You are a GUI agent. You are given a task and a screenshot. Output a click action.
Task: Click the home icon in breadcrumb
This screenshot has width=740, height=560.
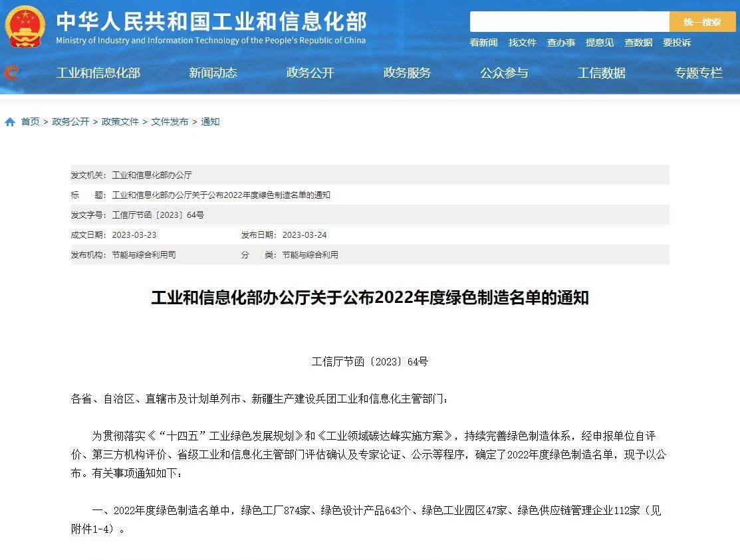click(10, 122)
